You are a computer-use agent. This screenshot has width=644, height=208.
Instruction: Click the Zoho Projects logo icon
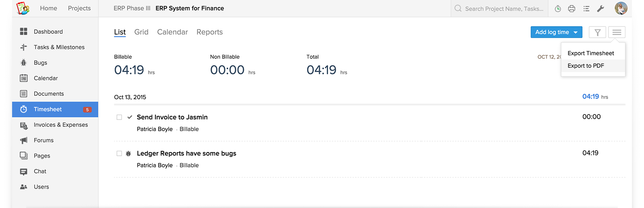pos(23,8)
